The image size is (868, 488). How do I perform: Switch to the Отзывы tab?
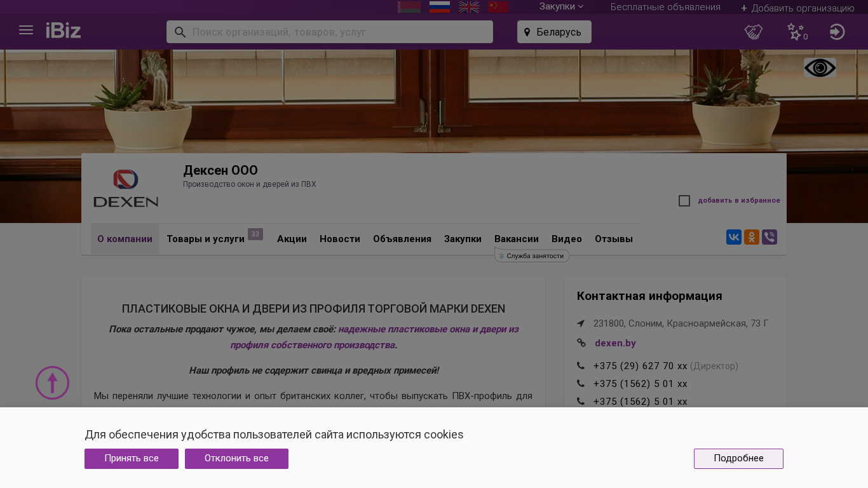(614, 239)
